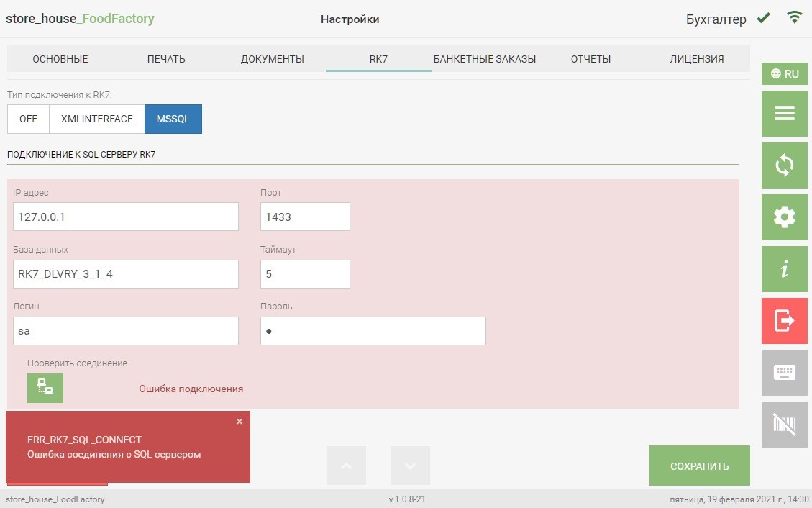Image resolution: width=812 pixels, height=508 pixels.
Task: Open the hamburger menu in sidebar
Action: coord(784,114)
